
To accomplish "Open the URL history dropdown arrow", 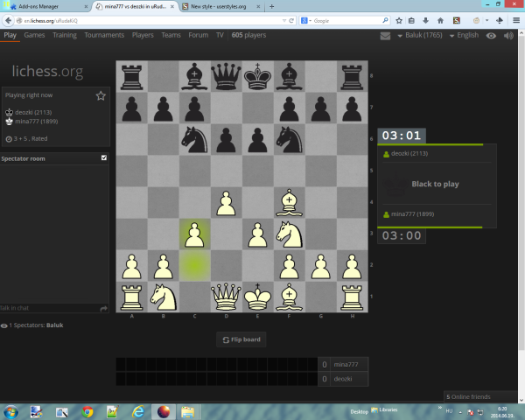I will point(284,21).
